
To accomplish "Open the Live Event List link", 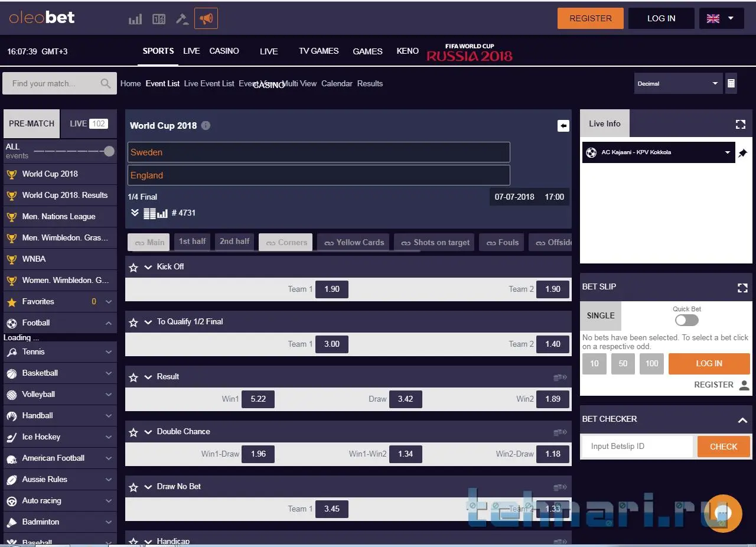I will click(x=209, y=84).
